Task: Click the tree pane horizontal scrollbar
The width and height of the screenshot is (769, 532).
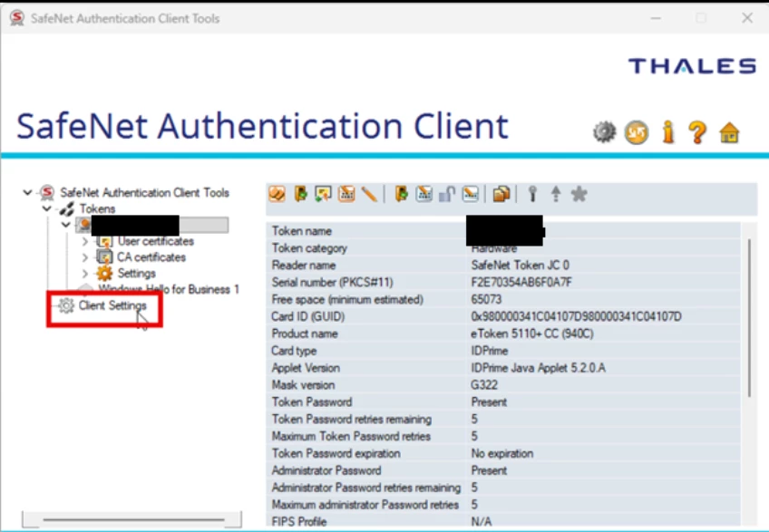Action: click(x=133, y=518)
